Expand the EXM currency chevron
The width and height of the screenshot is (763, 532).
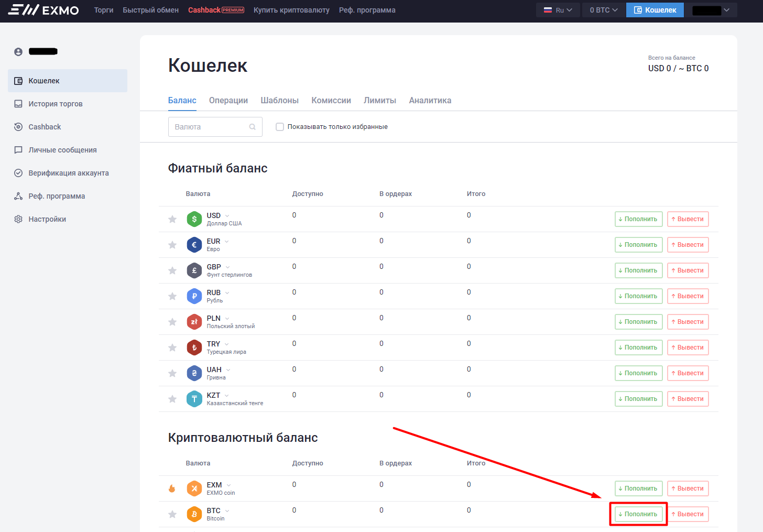[x=228, y=485]
